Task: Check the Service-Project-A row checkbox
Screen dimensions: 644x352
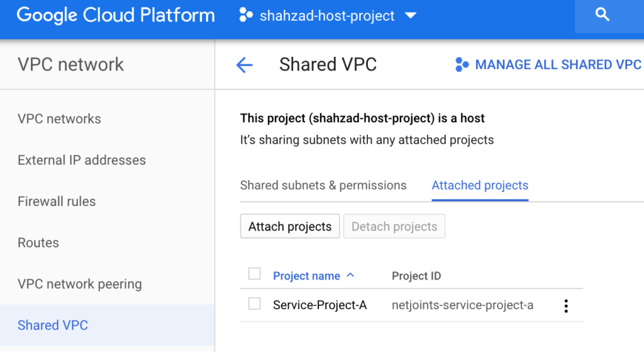Action: [254, 304]
